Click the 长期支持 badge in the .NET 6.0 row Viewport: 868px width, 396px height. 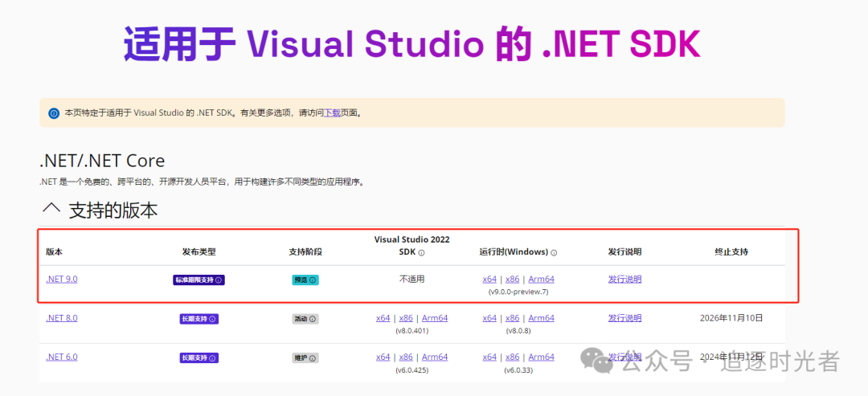tap(199, 357)
